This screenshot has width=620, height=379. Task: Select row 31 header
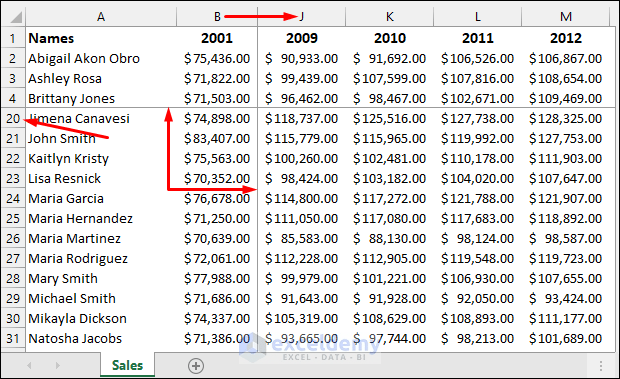coord(13,338)
